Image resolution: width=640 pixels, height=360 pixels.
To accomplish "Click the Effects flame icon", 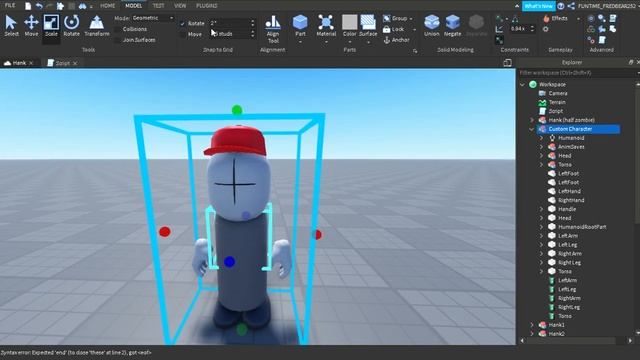I will coord(546,18).
